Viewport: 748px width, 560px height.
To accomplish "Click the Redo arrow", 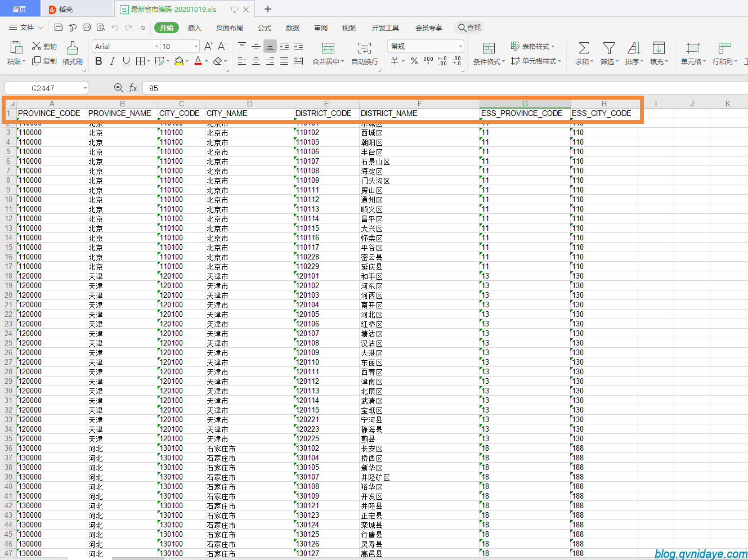I will 129,27.
